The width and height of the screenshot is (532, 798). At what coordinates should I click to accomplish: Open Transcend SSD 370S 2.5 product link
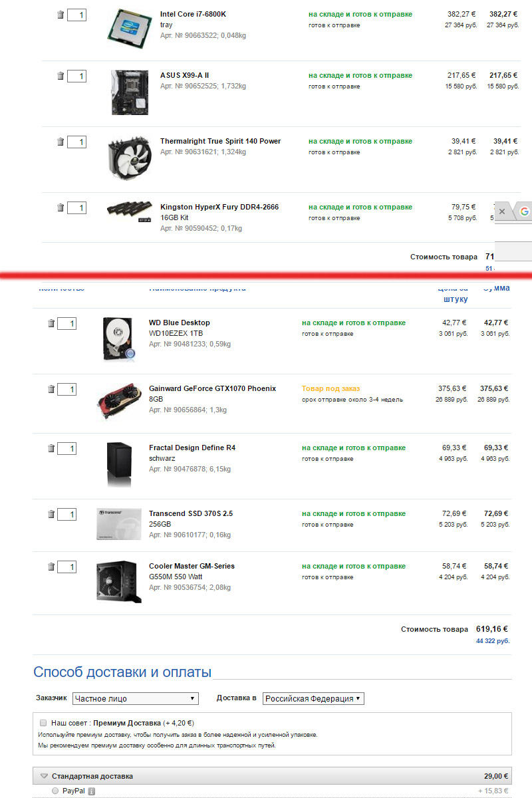(x=191, y=513)
